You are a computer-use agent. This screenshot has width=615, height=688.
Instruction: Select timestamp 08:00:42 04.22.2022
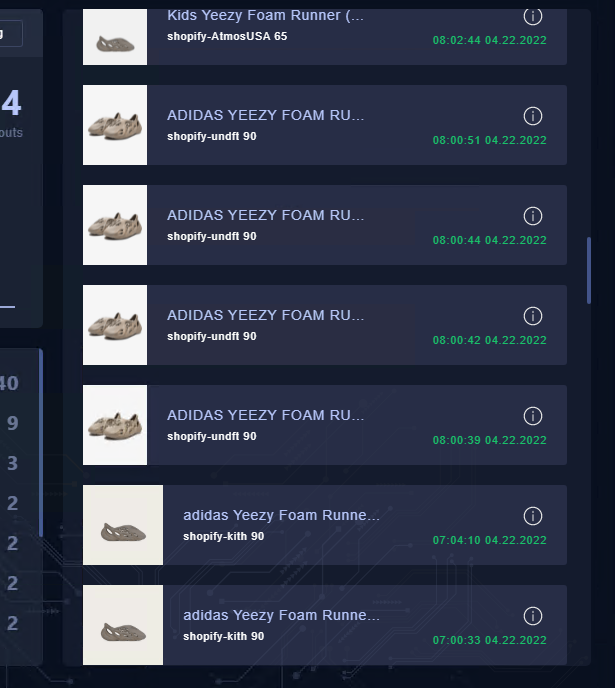(x=490, y=340)
